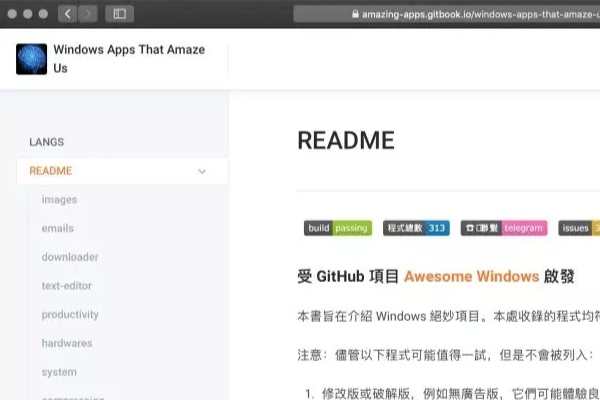Open the productivity sidebar entry
Viewport: 600px width, 400px height.
point(70,315)
